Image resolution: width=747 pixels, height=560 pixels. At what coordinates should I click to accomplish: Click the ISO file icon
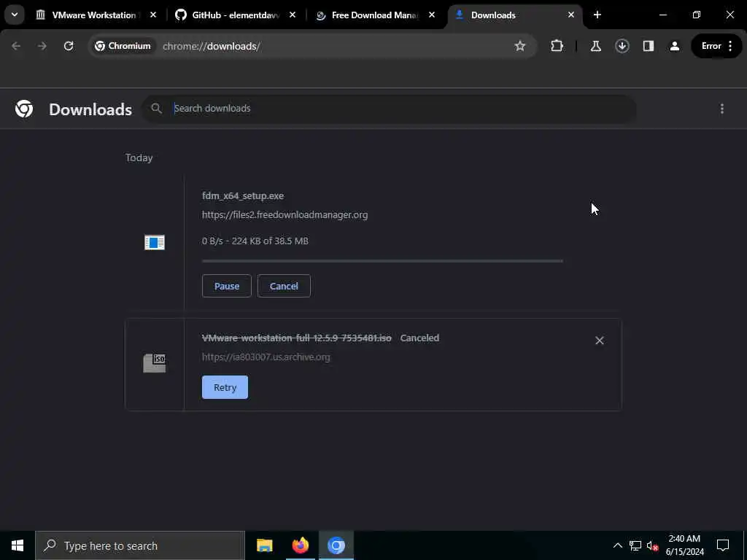point(155,363)
